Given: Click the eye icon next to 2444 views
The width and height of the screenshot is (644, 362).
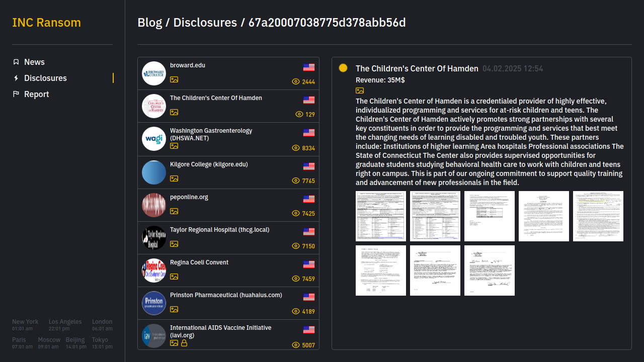Looking at the screenshot, I should coord(296,81).
